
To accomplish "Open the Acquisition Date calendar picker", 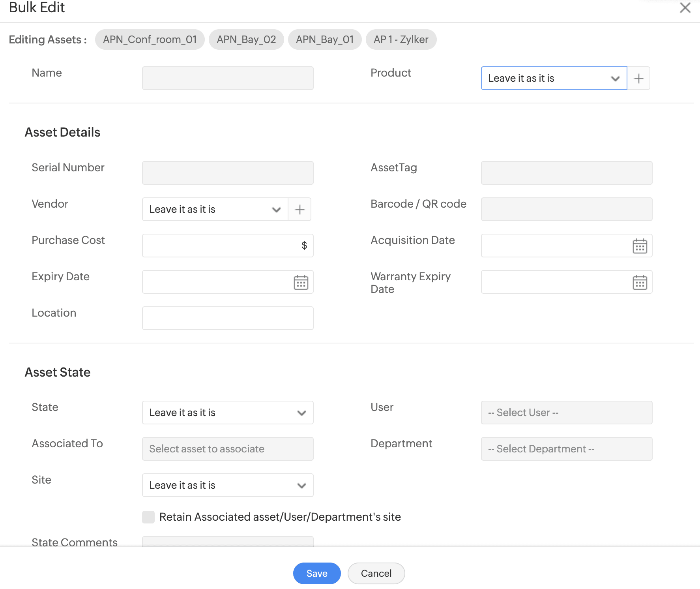I will 639,246.
